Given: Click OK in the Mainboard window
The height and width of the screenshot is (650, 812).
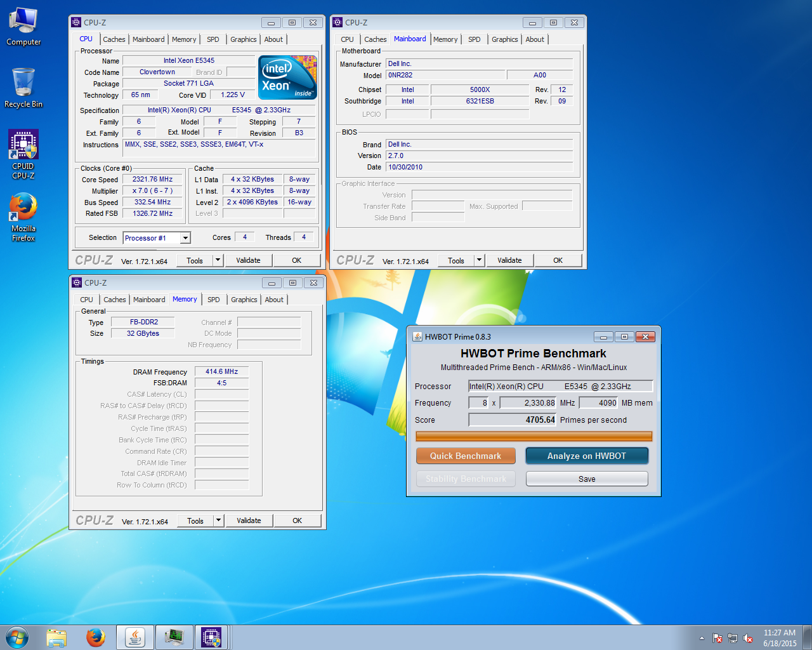Looking at the screenshot, I should tap(558, 260).
